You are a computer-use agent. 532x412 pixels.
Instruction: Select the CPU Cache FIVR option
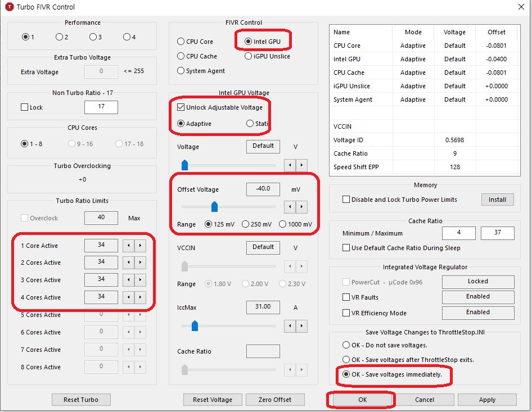coord(197,56)
